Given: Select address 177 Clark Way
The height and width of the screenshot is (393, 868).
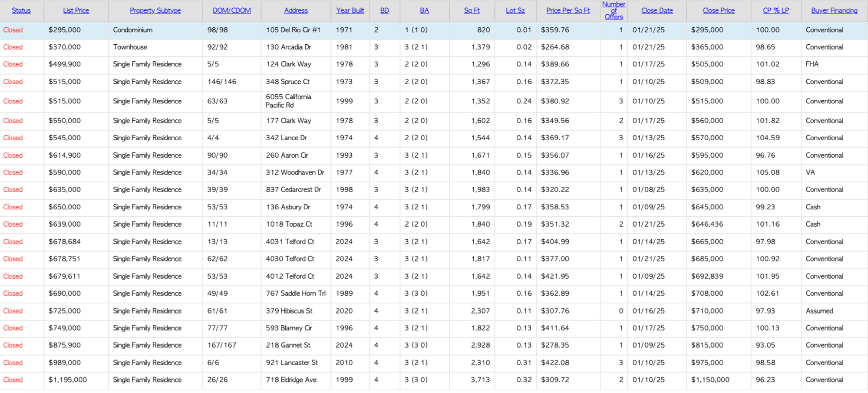Looking at the screenshot, I should 289,121.
